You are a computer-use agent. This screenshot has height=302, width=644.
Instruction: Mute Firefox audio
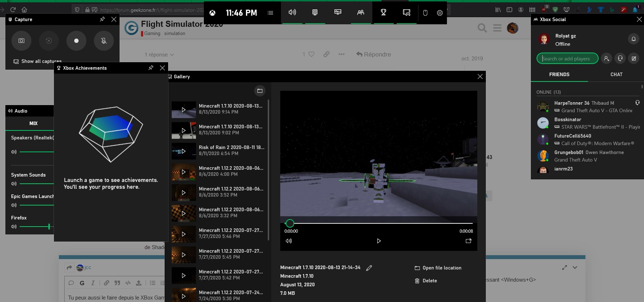[14, 227]
